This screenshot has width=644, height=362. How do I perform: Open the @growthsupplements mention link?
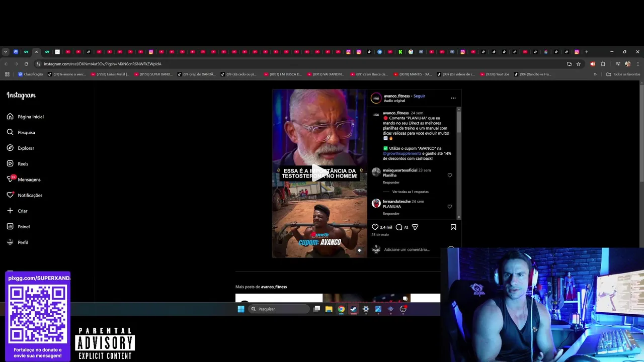pos(402,153)
